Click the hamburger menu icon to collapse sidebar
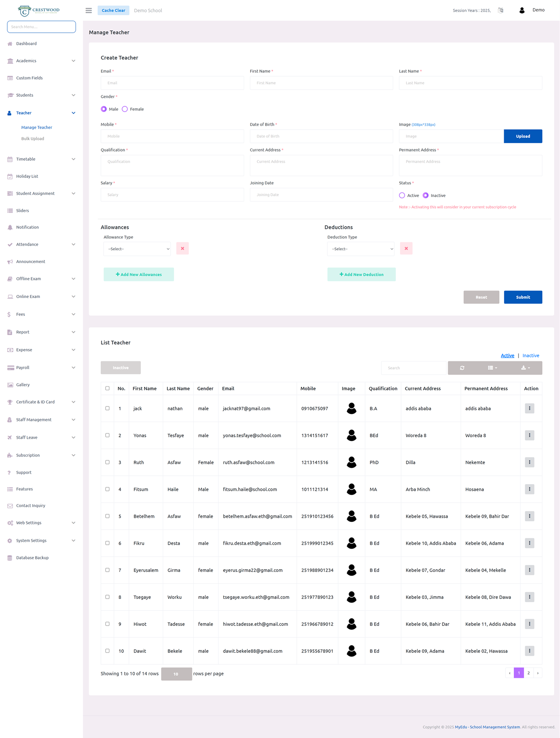 coord(88,10)
